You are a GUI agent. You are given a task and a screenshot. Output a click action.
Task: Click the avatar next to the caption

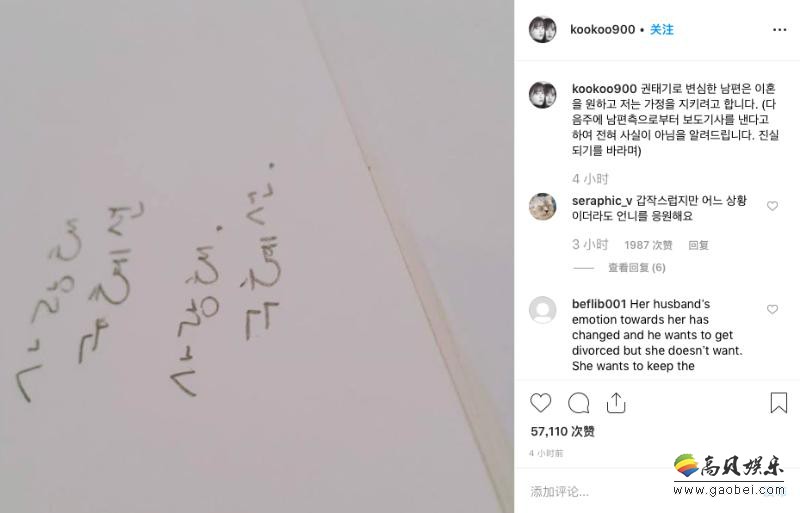[x=542, y=94]
